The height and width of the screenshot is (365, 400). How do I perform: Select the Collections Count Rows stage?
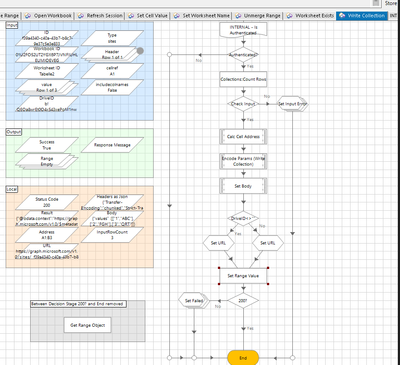click(x=243, y=79)
